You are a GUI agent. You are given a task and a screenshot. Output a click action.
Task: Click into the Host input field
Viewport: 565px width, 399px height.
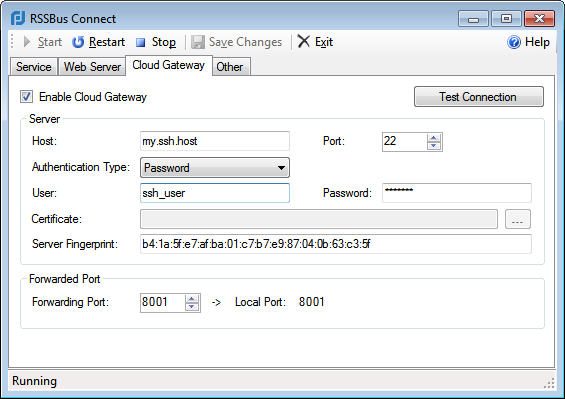click(215, 141)
